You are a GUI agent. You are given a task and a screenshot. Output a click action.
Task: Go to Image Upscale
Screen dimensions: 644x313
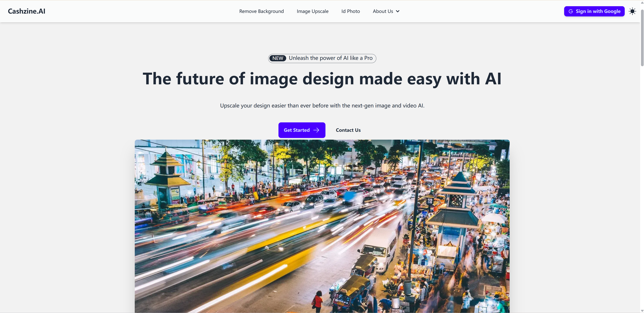click(313, 11)
